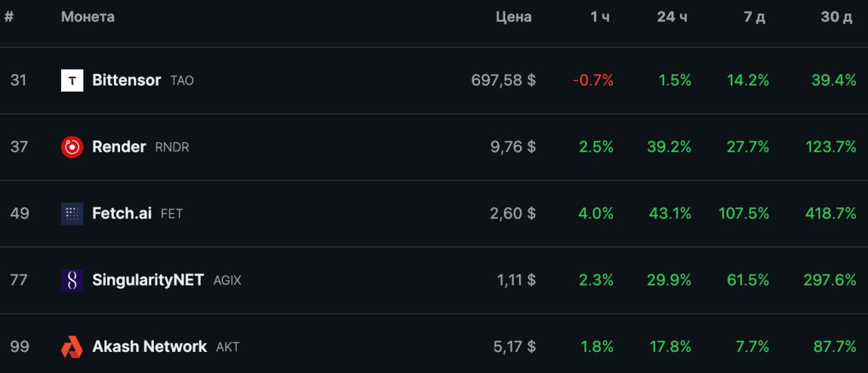Click Bittensor price 697,58 $
The width and height of the screenshot is (868, 373).
click(x=503, y=80)
